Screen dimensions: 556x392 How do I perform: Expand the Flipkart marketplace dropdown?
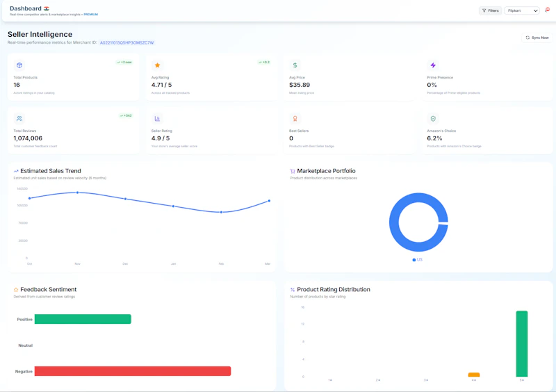click(x=522, y=10)
